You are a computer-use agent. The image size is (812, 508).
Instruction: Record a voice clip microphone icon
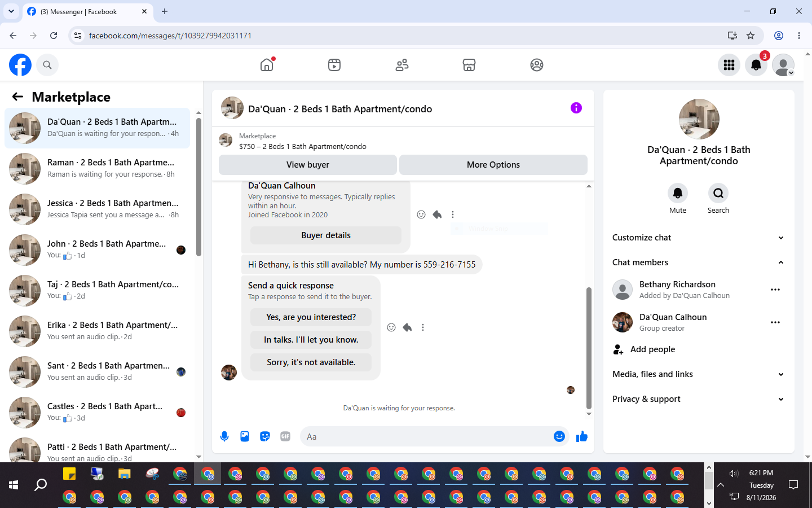click(224, 436)
